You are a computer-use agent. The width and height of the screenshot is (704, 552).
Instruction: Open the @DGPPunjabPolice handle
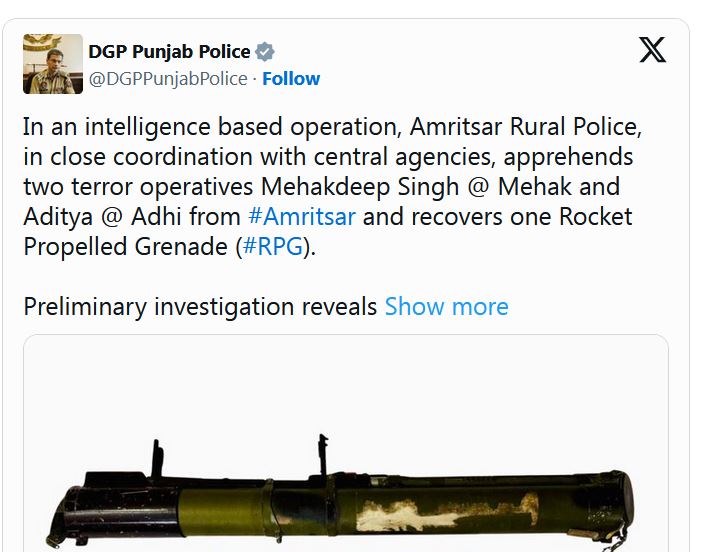[168, 79]
